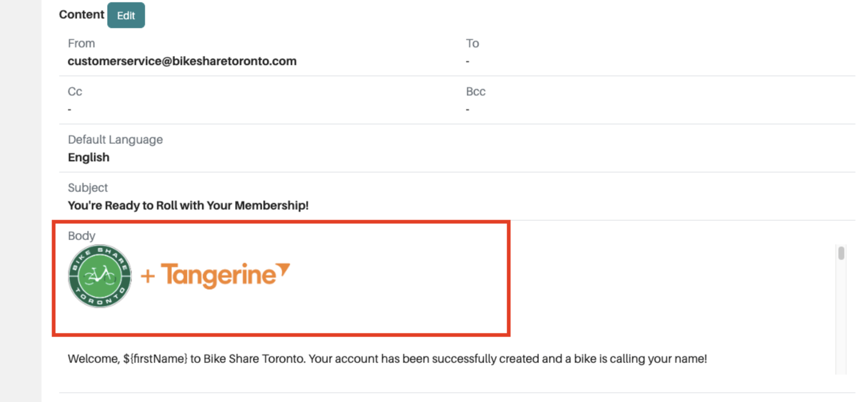
Task: Click the Bike Share Toronto bicycle logo
Action: 100,276
